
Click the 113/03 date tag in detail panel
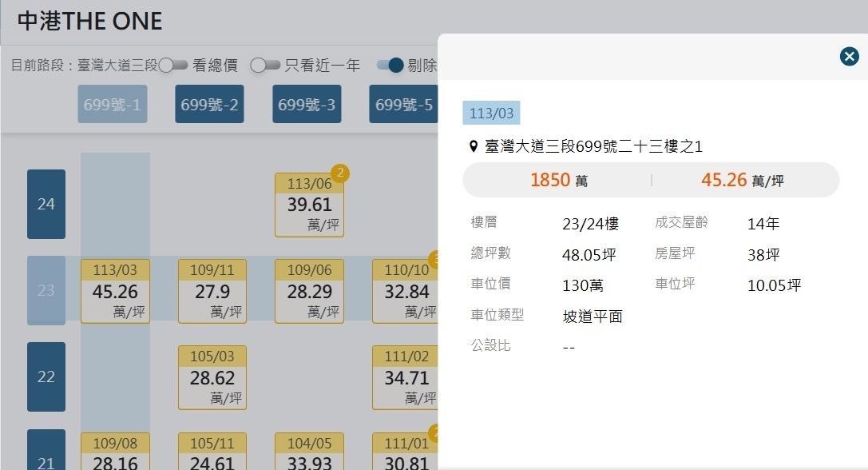491,114
